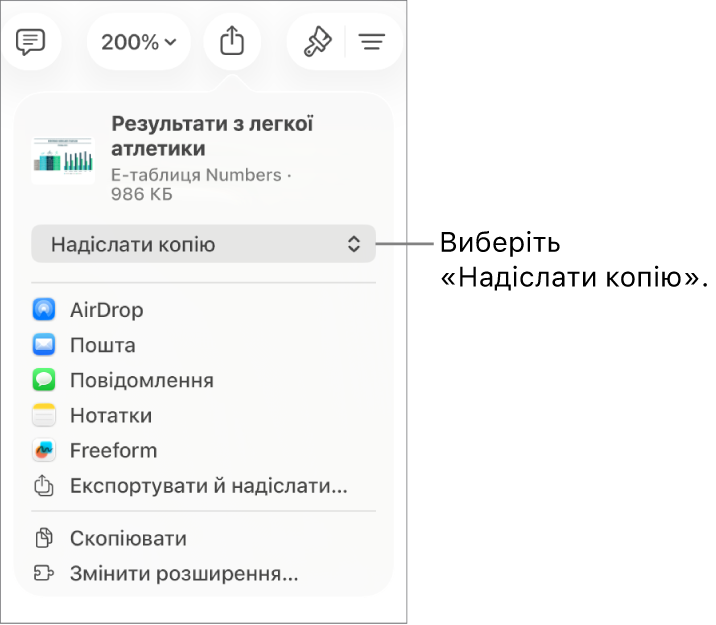716x625 pixels.
Task: Open the «Надіслати копію» pop-up menu
Action: pyautogui.click(x=204, y=244)
